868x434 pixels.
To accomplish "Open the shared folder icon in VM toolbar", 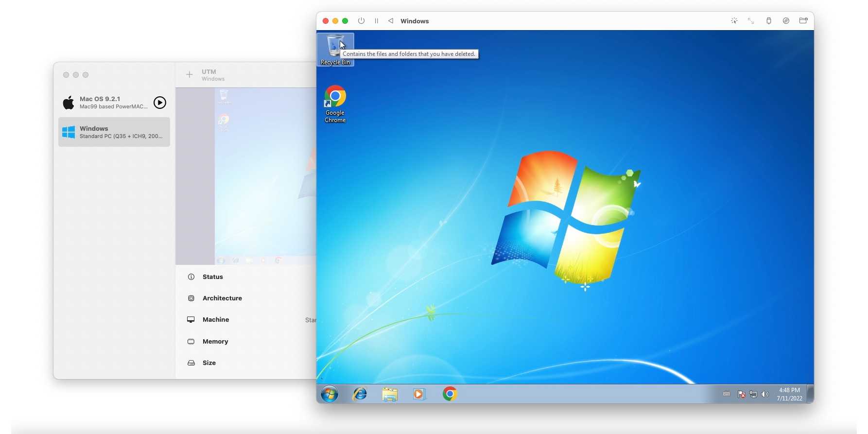I will click(x=803, y=21).
